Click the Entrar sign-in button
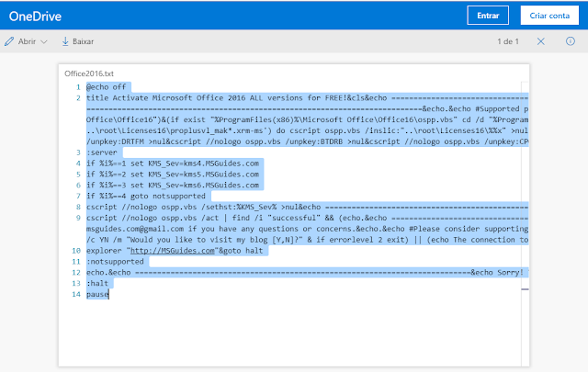 pyautogui.click(x=488, y=16)
